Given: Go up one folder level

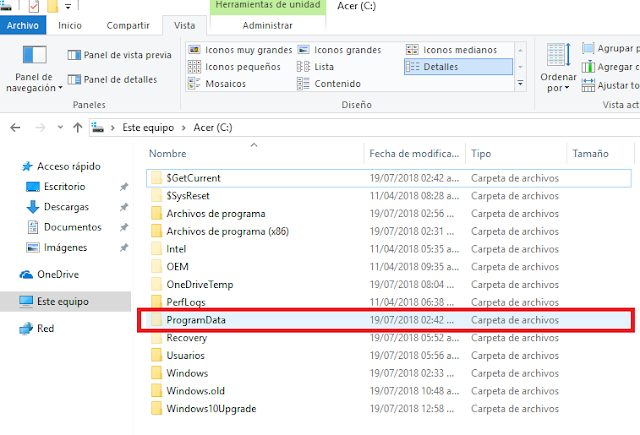Looking at the screenshot, I should [78, 128].
